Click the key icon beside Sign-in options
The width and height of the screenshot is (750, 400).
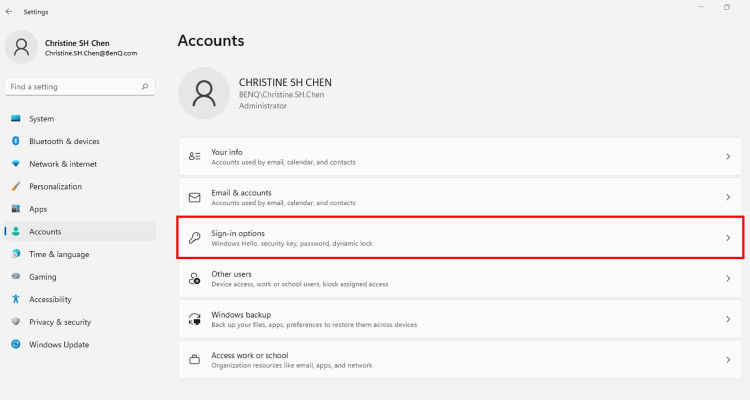pyautogui.click(x=194, y=238)
